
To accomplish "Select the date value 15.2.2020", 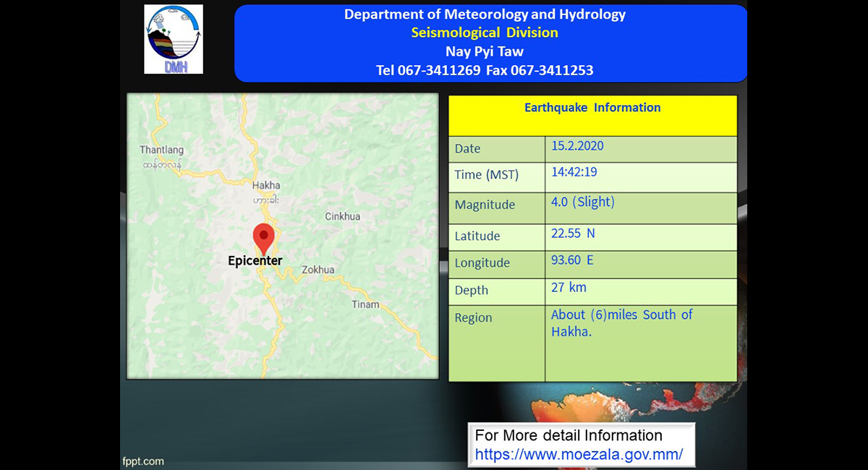I will [577, 146].
